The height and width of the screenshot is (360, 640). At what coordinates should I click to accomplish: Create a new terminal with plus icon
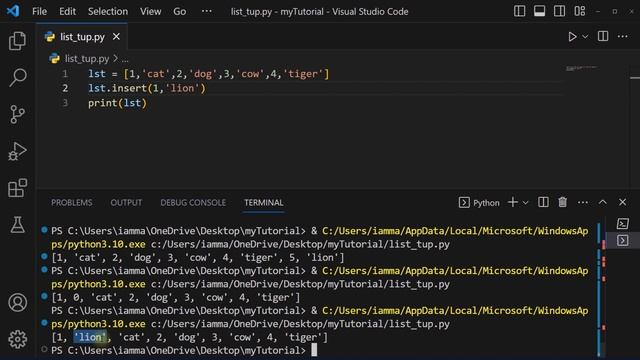click(x=513, y=202)
